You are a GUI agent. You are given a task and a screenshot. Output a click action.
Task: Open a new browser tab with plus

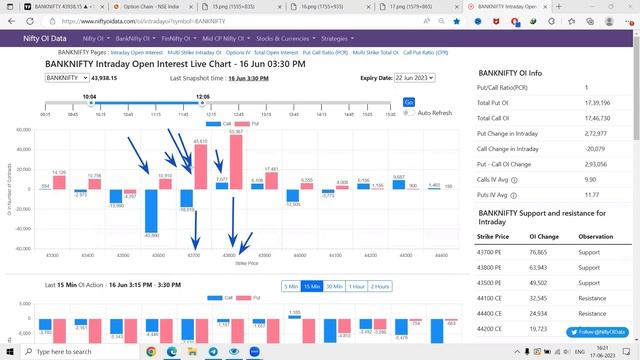tap(559, 7)
